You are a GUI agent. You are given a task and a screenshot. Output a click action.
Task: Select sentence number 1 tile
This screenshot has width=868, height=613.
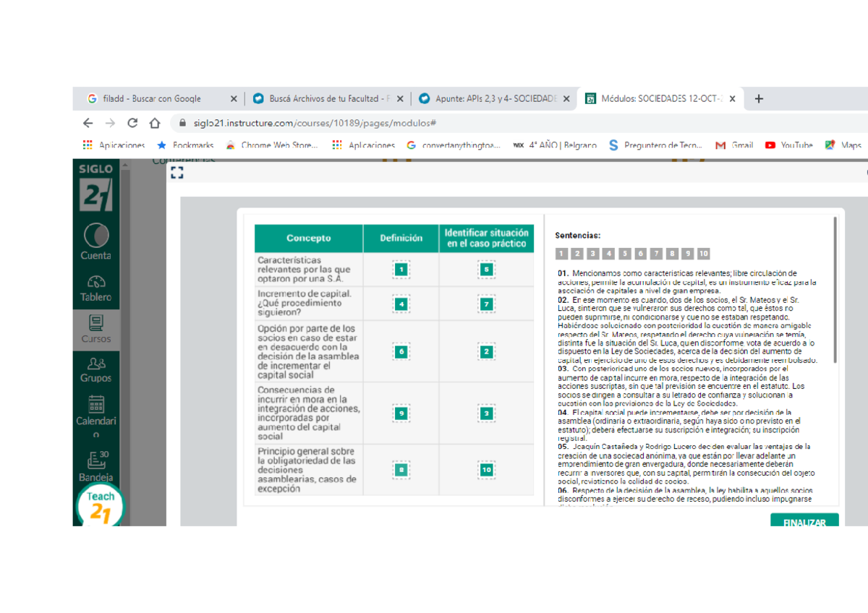coord(561,254)
